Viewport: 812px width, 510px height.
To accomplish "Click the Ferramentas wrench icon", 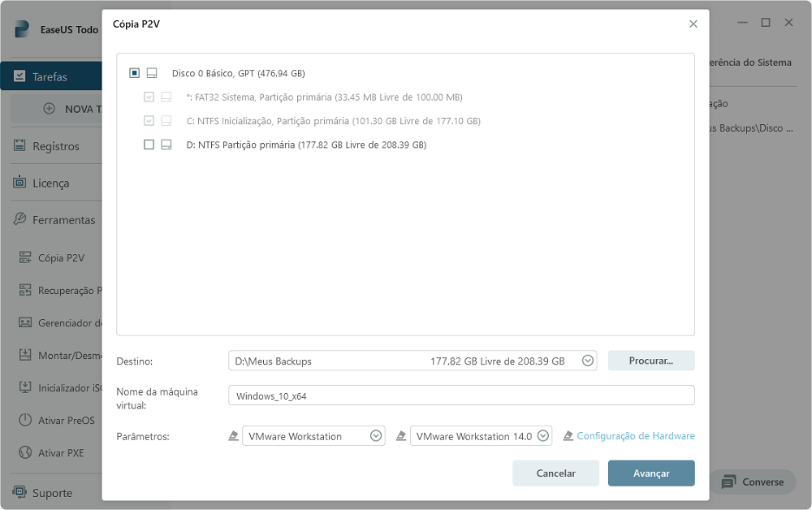I will tap(19, 219).
